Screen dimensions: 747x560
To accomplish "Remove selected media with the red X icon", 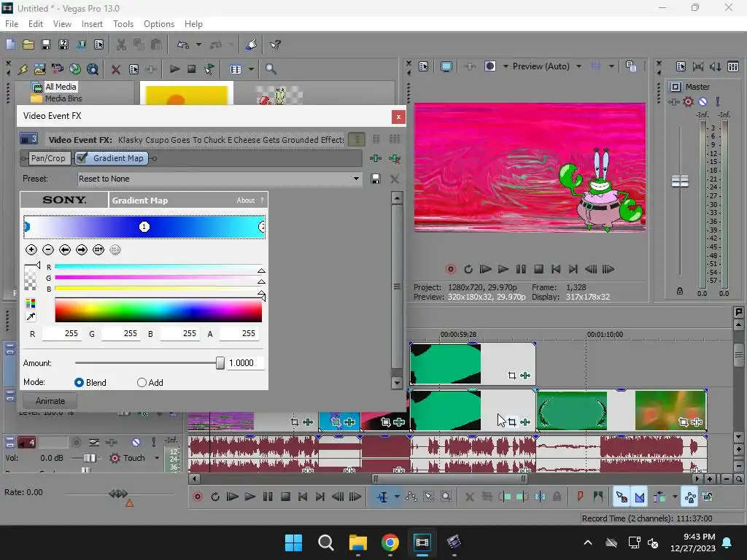I will click(x=115, y=69).
